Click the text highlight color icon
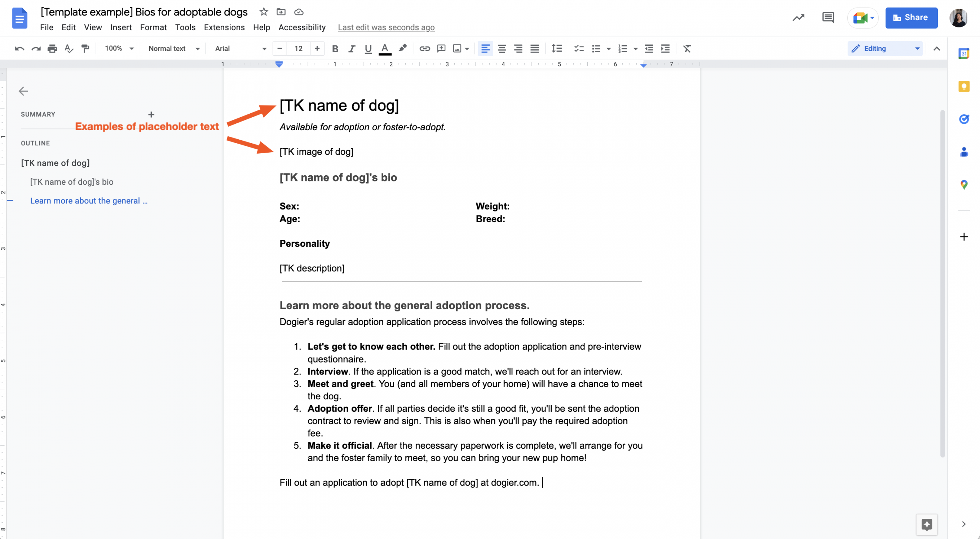 click(x=403, y=48)
